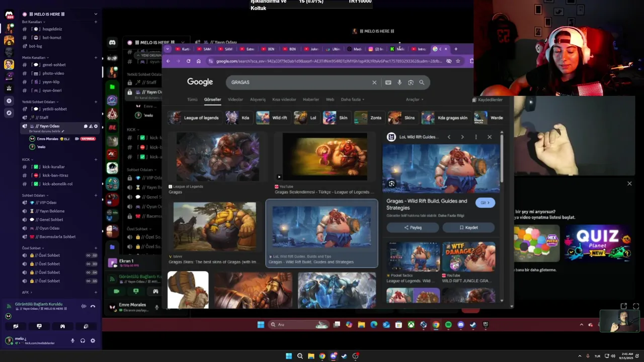This screenshot has height=362, width=644.
Task: Reload the Google page in Chrome
Action: pyautogui.click(x=188, y=61)
